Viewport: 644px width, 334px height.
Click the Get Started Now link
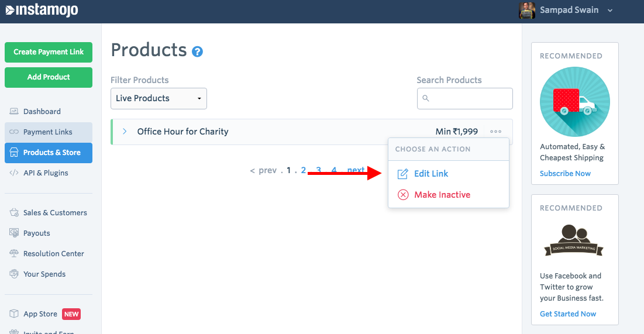[568, 314]
